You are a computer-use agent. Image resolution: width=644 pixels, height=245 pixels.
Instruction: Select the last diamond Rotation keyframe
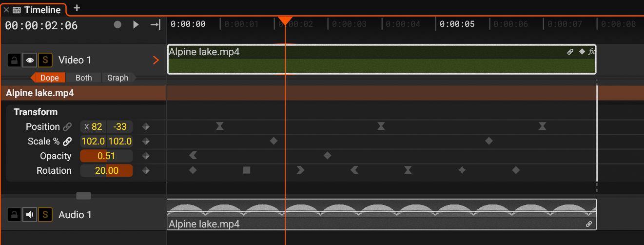point(516,170)
